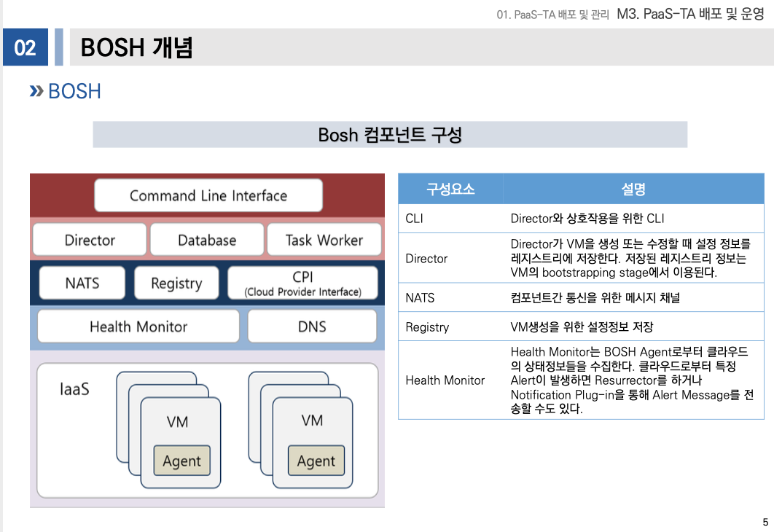The width and height of the screenshot is (774, 532).
Task: Click '01. PaaS-TA 배포 및 관리' breadcrumb text
Action: 553,15
